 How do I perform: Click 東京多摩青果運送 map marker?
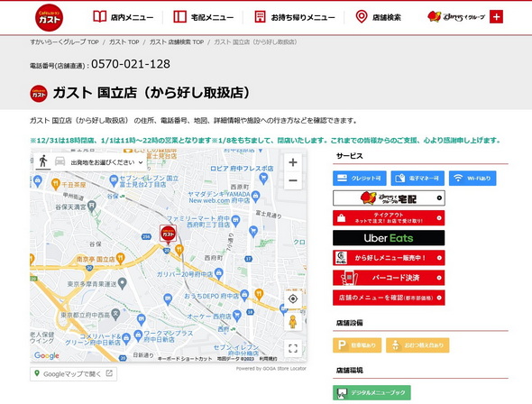coord(123,283)
